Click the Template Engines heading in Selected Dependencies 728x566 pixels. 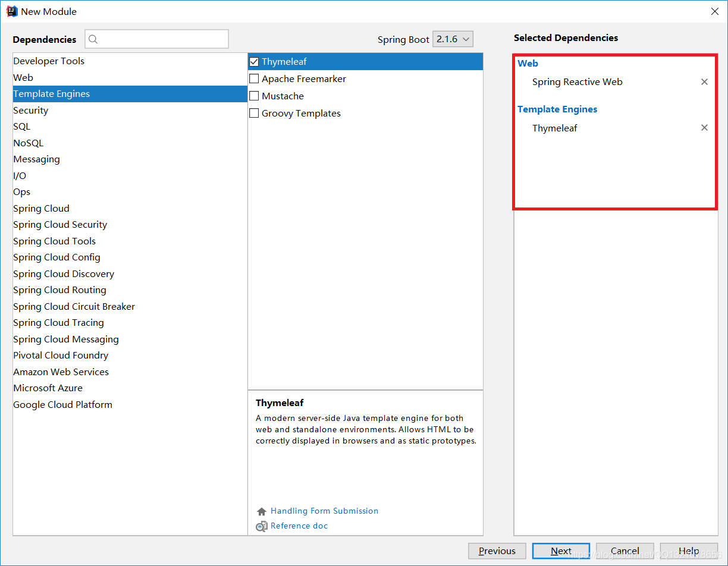click(x=557, y=109)
